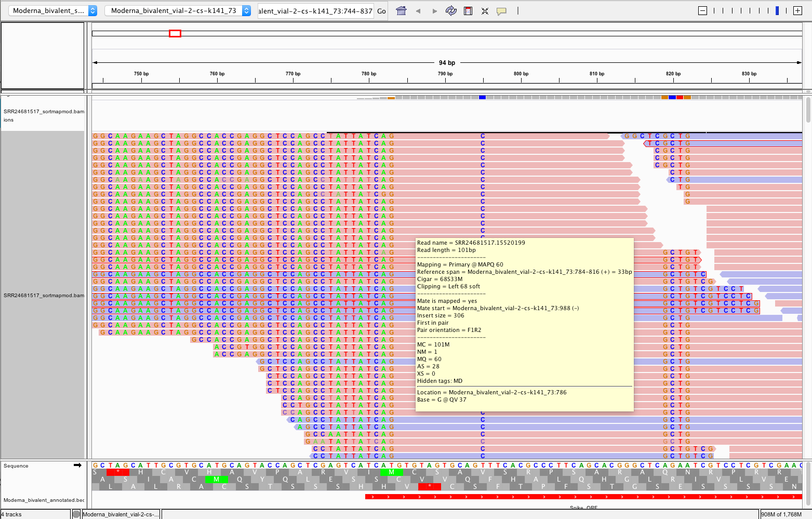Toggle the Sequence strand arrow
The width and height of the screenshot is (812, 519).
77,465
